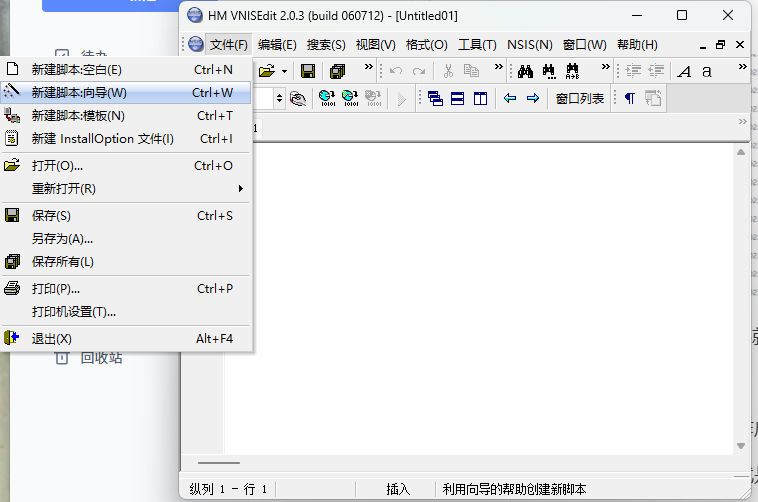Open the 格式(O) menu
This screenshot has height=502, width=758.
(426, 45)
